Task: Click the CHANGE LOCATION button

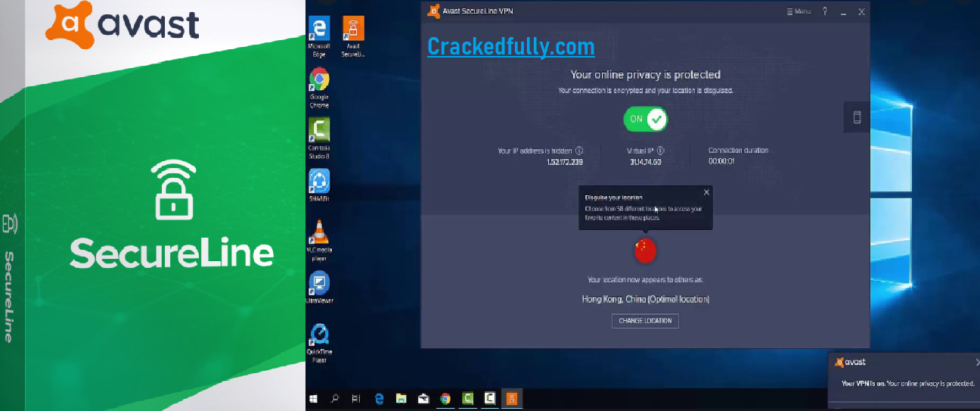Action: (645, 321)
